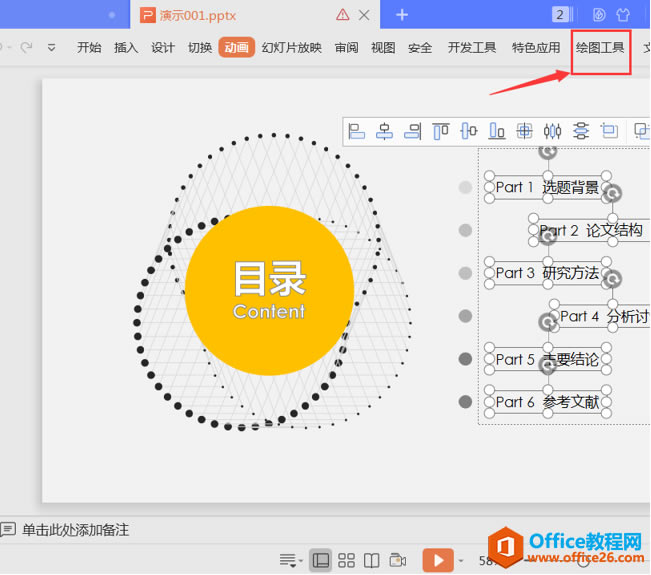Switch to Normal view in status bar
The height and width of the screenshot is (575, 651).
point(321,560)
